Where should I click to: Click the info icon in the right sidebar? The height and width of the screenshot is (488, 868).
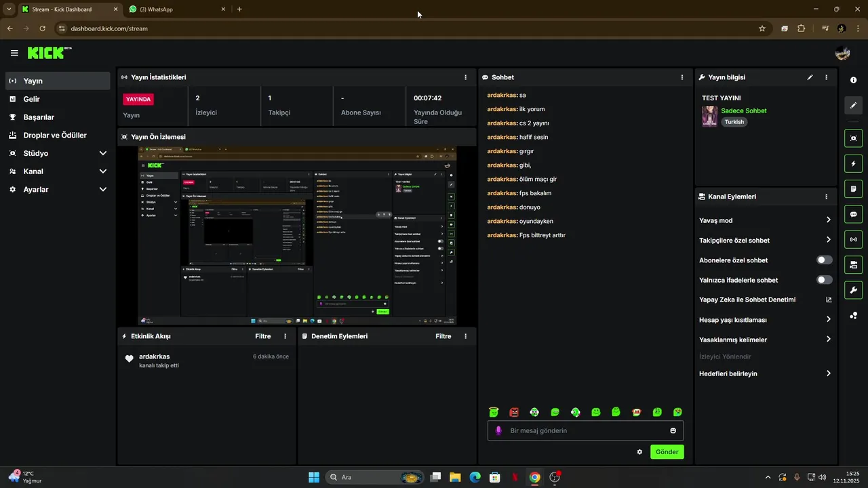click(853, 80)
